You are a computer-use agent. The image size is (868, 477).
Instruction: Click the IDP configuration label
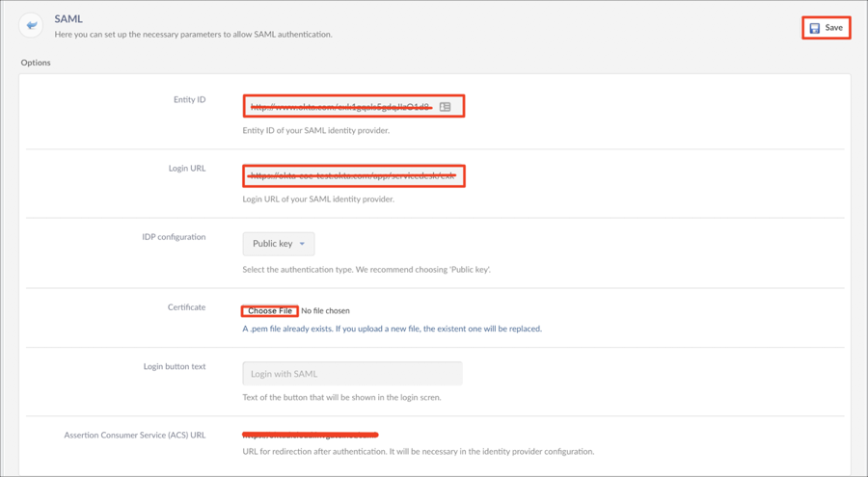[x=174, y=237]
